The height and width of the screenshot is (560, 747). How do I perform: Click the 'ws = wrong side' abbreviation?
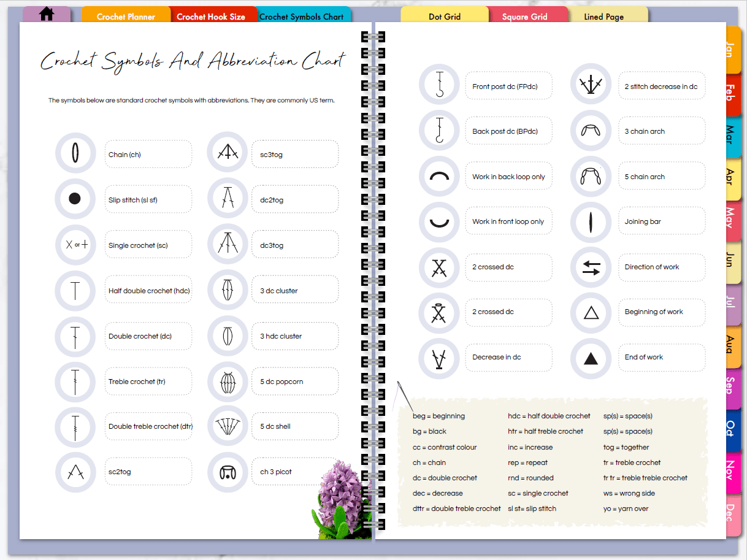pos(629,493)
